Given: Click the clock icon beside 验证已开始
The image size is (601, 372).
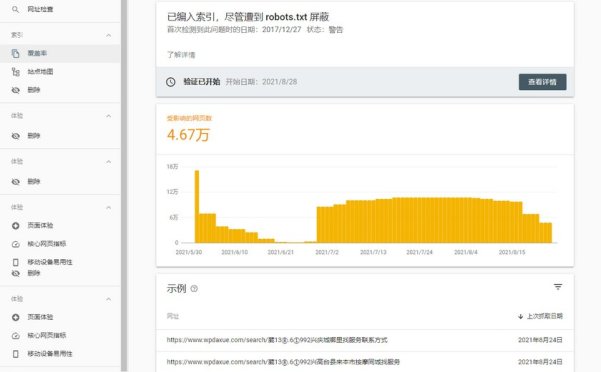Looking at the screenshot, I should (x=171, y=82).
